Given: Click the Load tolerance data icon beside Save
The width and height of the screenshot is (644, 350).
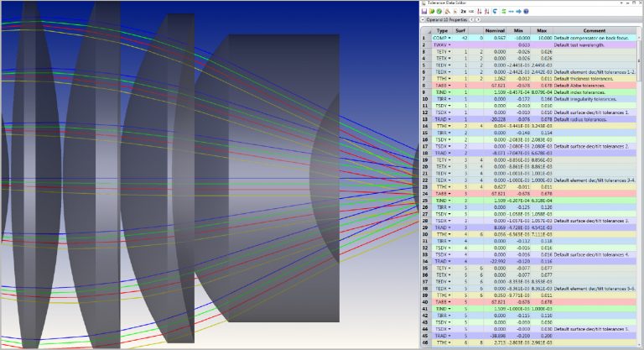Looking at the screenshot, I should pyautogui.click(x=432, y=12).
